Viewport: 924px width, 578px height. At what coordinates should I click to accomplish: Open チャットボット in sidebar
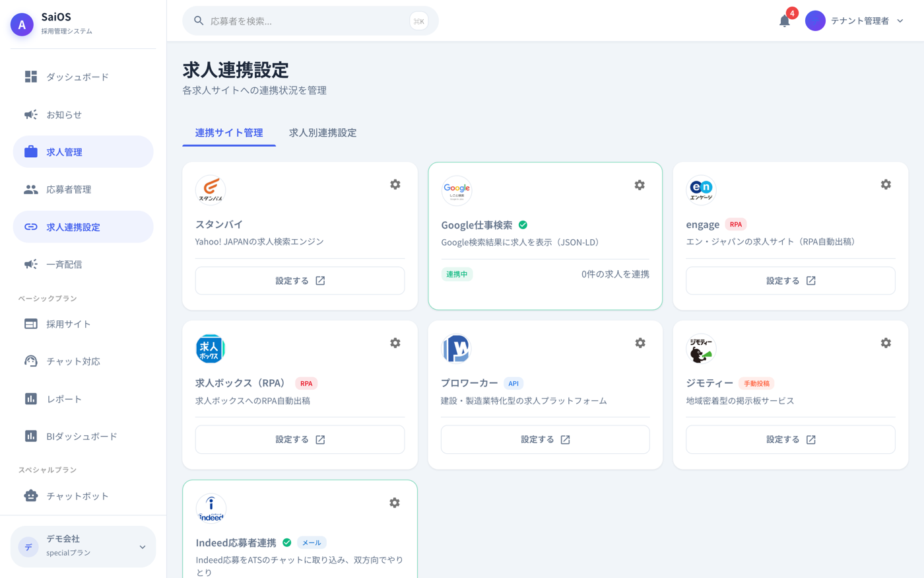pos(83,496)
